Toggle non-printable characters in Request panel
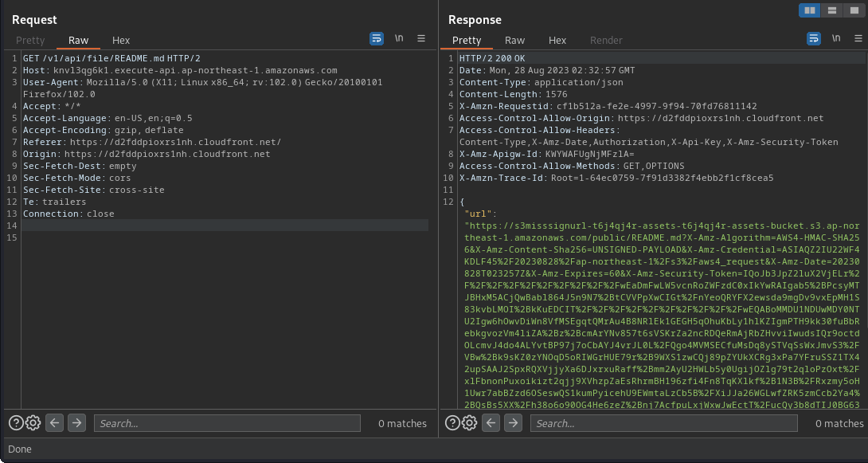 coord(399,38)
